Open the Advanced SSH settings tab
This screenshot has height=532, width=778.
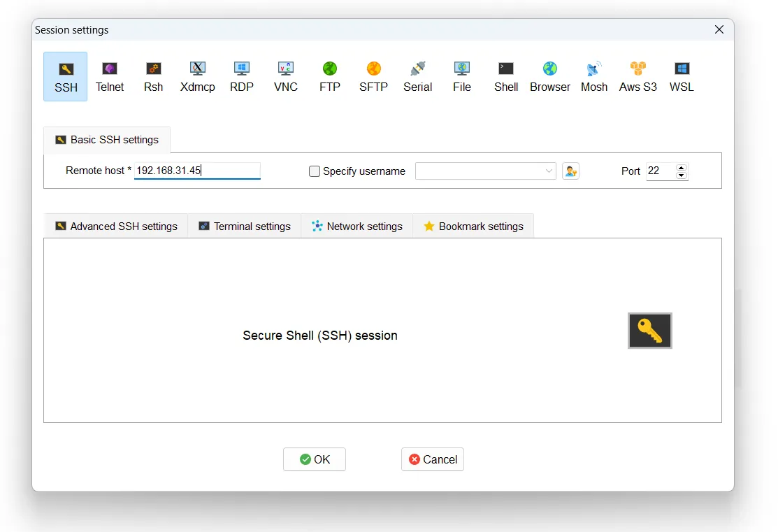click(116, 227)
